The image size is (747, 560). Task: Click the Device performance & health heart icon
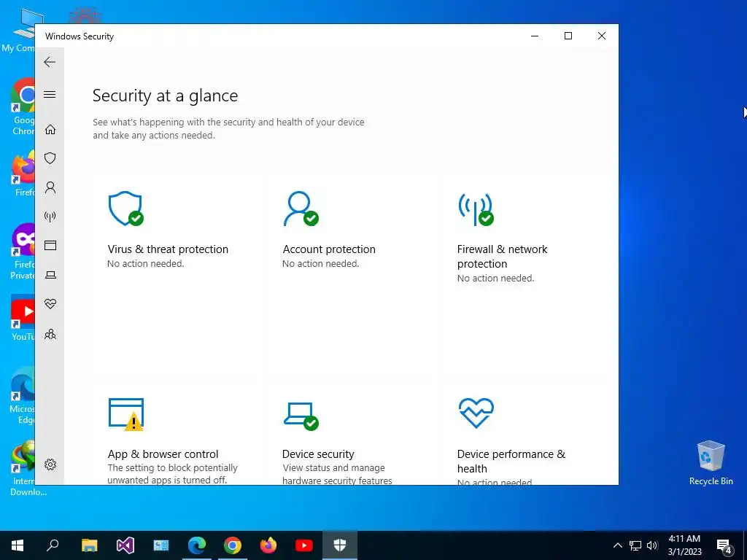476,413
